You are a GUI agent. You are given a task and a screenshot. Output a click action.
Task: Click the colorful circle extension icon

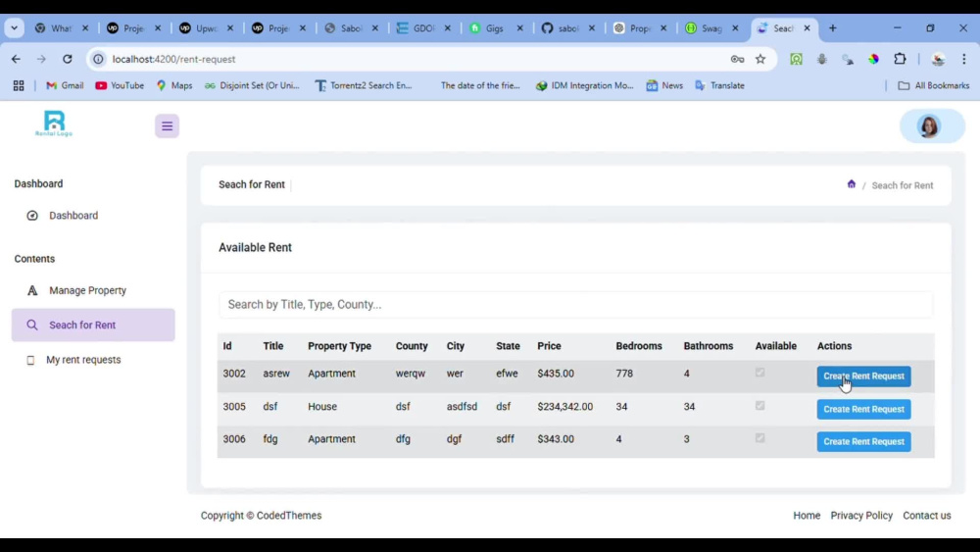click(874, 59)
